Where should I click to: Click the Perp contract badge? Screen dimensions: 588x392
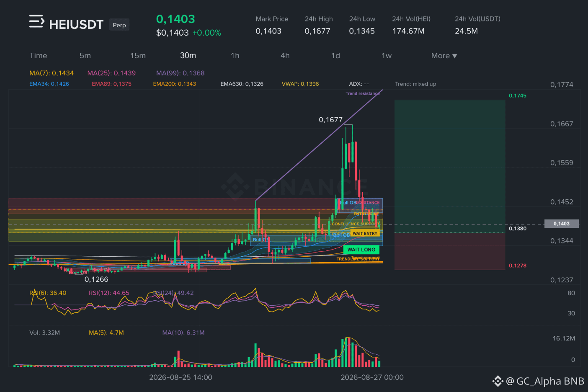coord(119,25)
